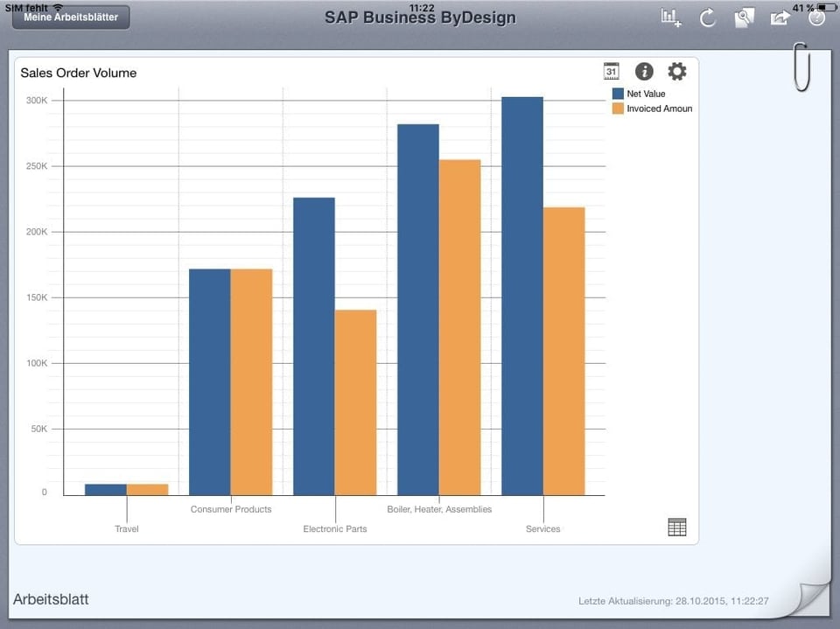Click the Consumer Products category label
Viewport: 840px width, 629px height.
pyautogui.click(x=231, y=509)
